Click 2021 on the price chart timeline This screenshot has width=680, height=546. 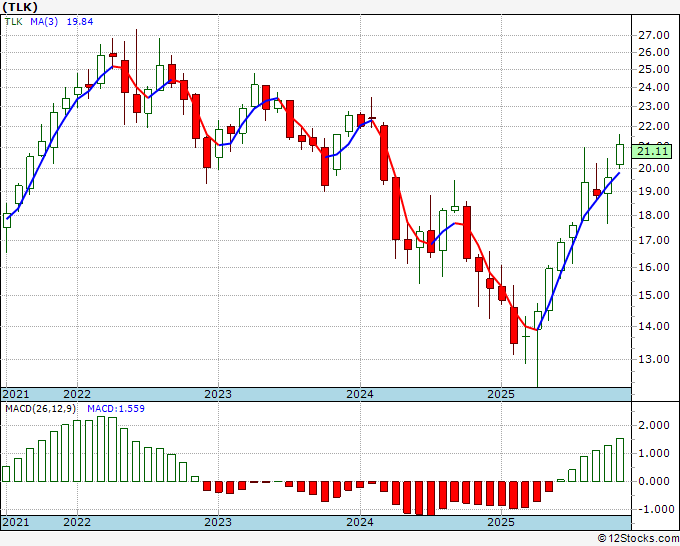coord(16,394)
